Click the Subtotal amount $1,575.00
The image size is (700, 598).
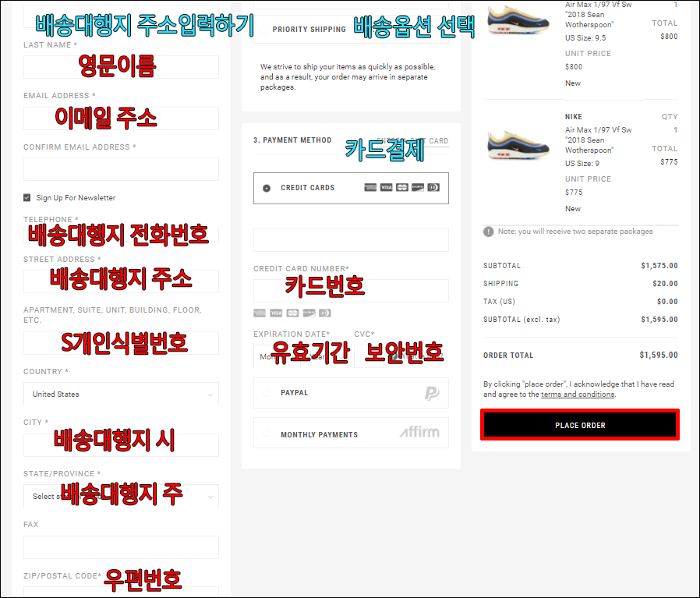tap(659, 266)
